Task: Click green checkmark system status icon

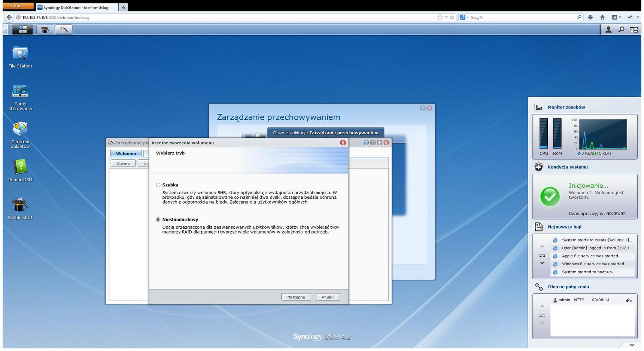Action: click(550, 196)
